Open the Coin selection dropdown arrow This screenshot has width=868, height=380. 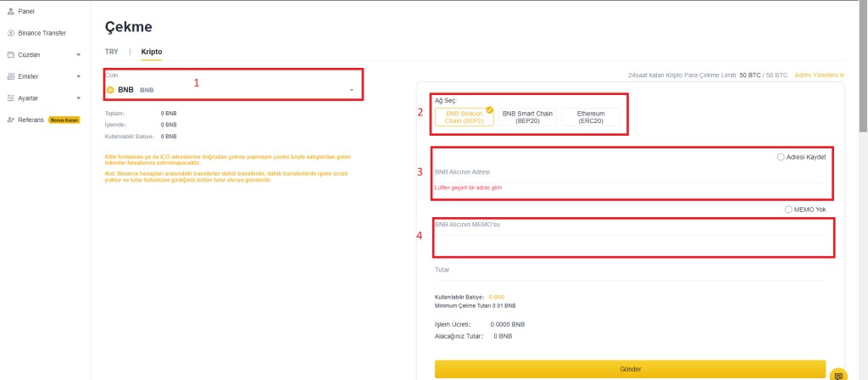click(x=352, y=90)
